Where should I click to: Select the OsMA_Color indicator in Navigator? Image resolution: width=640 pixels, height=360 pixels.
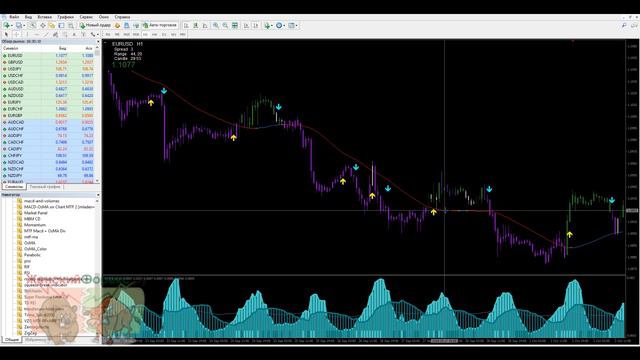pos(35,249)
